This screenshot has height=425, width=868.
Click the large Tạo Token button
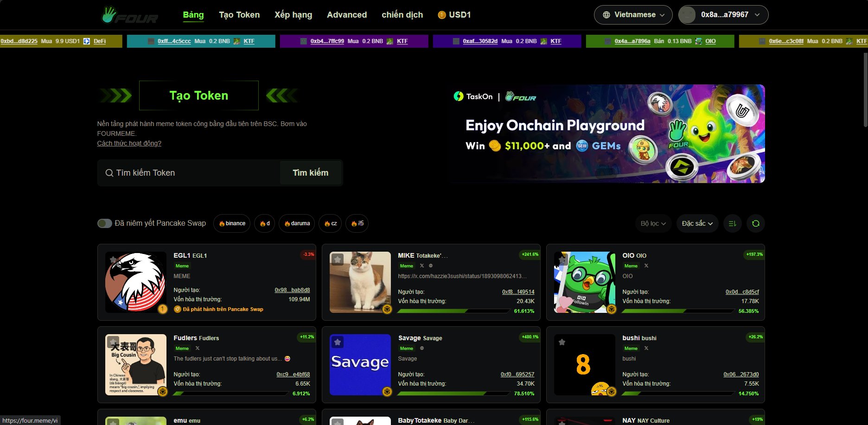pyautogui.click(x=199, y=95)
